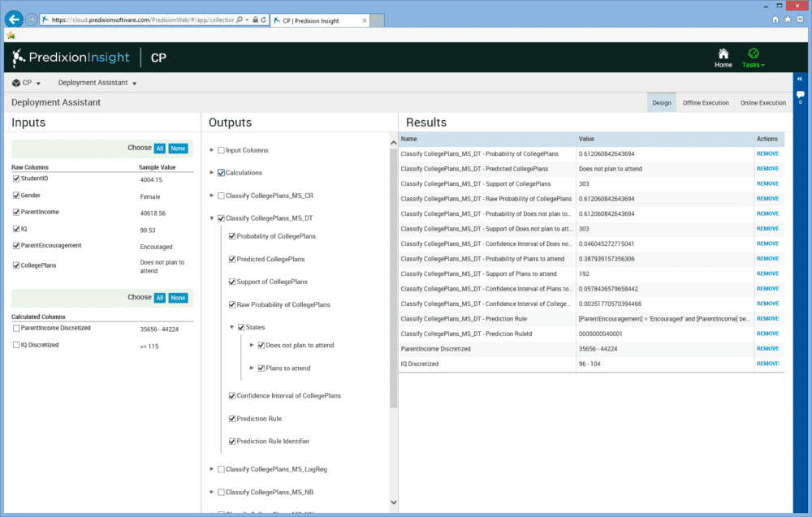Check the Input Columns output checkbox
This screenshot has height=517, width=812.
click(221, 150)
